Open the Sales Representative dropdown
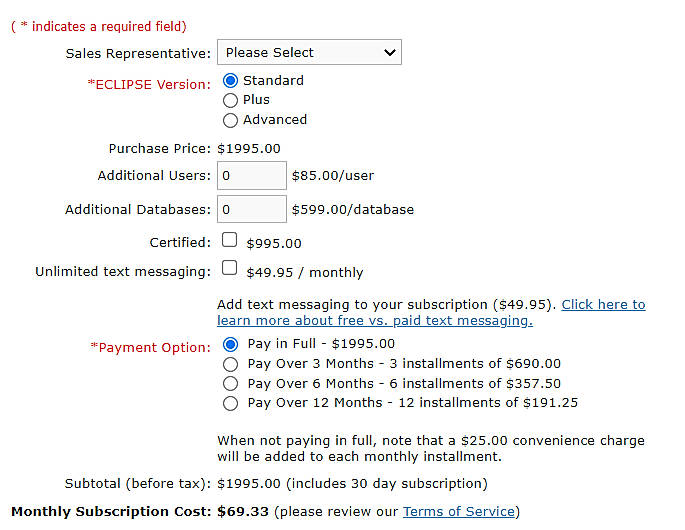This screenshot has width=685, height=530. click(x=309, y=52)
